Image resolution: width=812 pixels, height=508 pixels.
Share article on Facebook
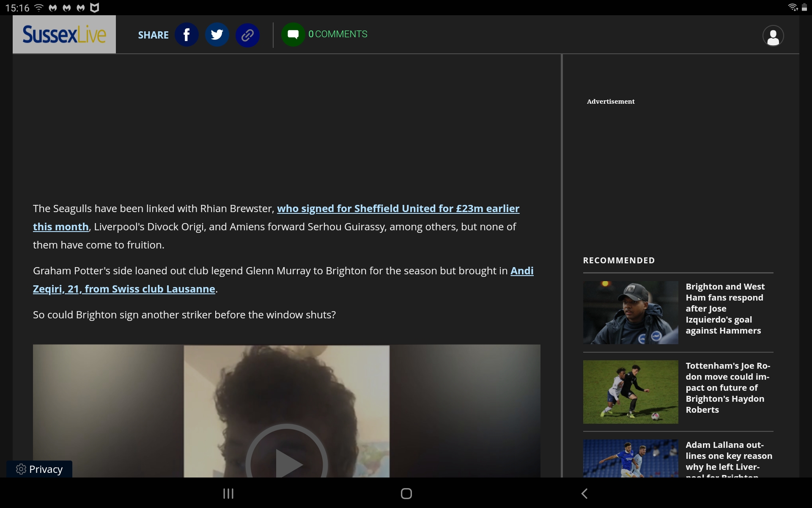click(x=187, y=35)
